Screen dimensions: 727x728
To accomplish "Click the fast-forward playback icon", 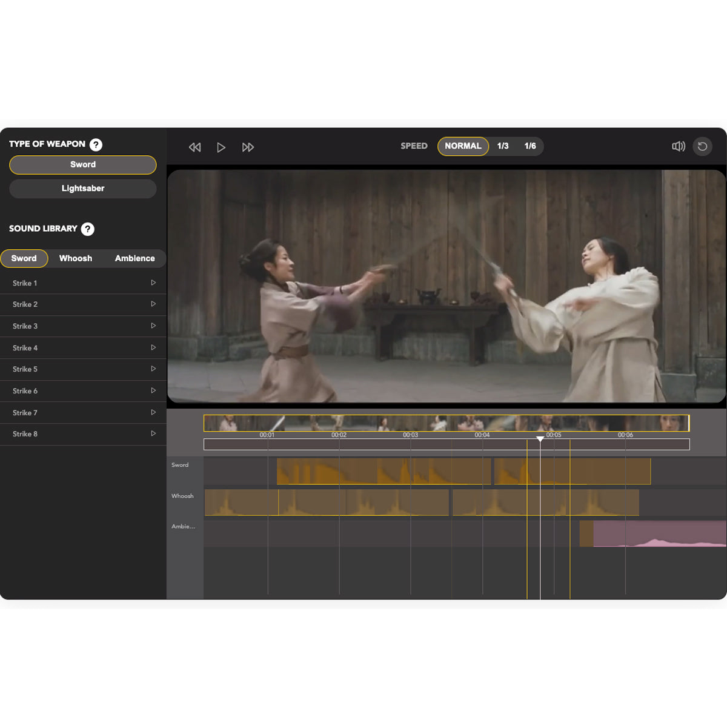I will 248,147.
